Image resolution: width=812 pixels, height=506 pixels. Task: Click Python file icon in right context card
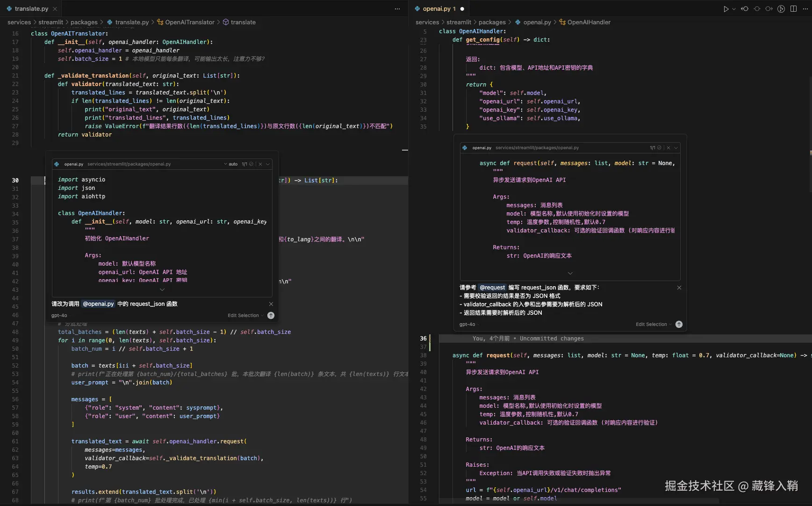pyautogui.click(x=465, y=148)
